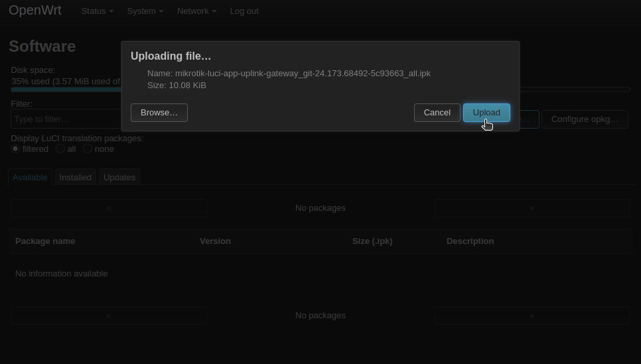Select the 'filtered' translation radio option
Screen dimensions: 641x364
click(x=15, y=149)
